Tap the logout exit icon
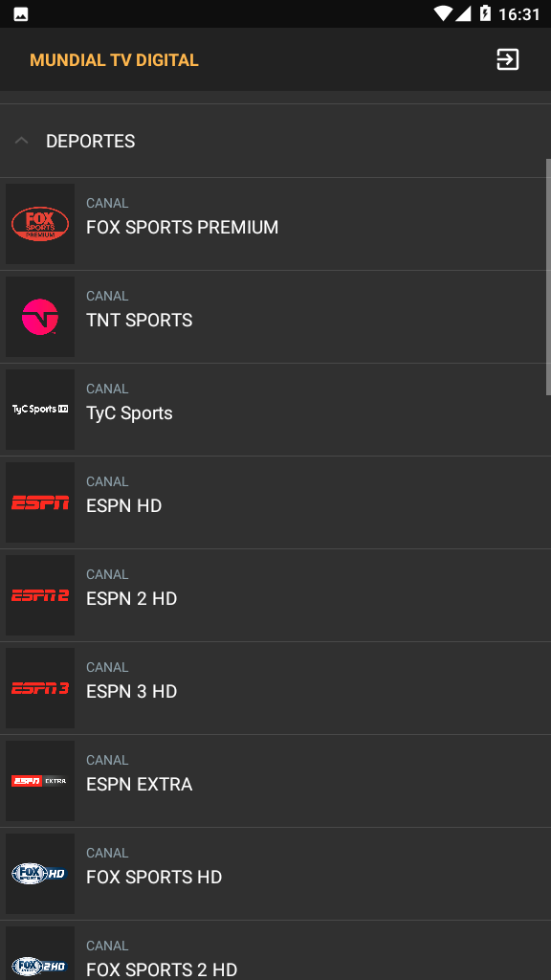Screen dimensions: 551x980 (x=507, y=60)
